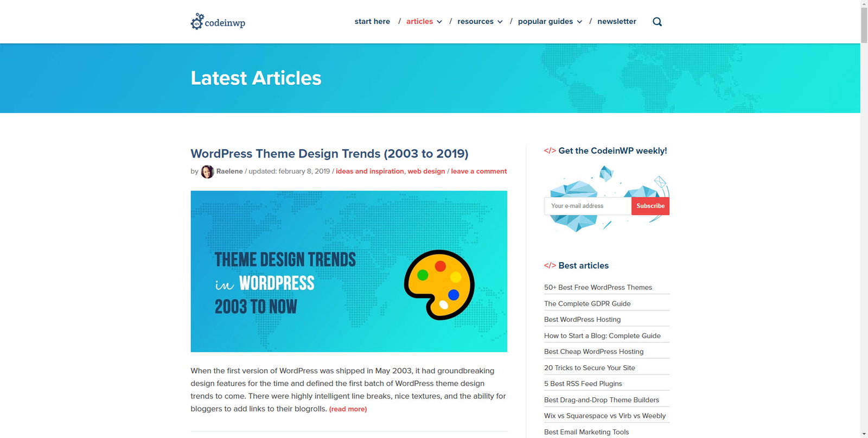Click the Subscribe button
Screen dimensions: 868x438
coord(650,206)
